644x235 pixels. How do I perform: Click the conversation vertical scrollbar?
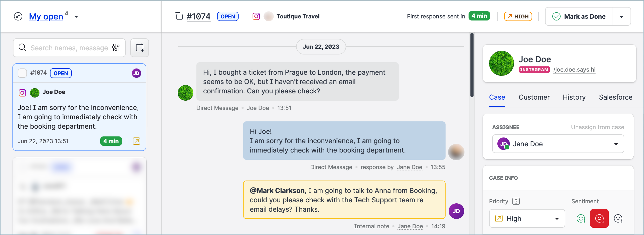tap(472, 65)
